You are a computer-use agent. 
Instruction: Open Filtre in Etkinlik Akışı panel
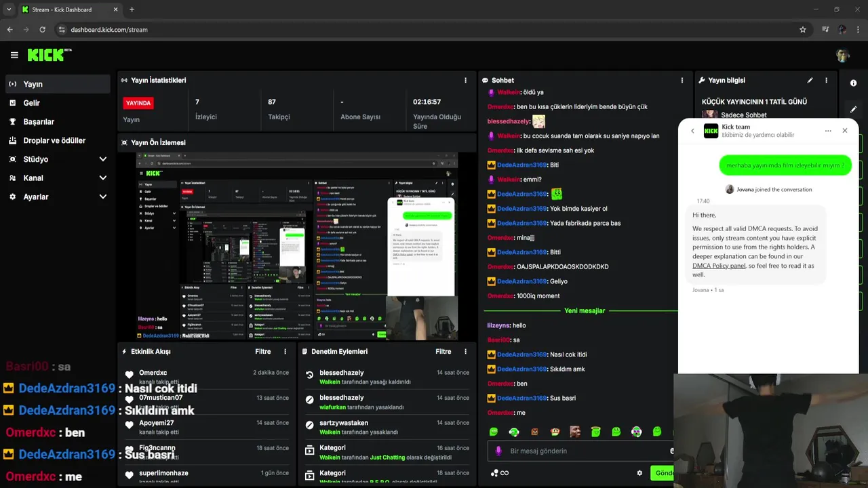[x=262, y=352]
